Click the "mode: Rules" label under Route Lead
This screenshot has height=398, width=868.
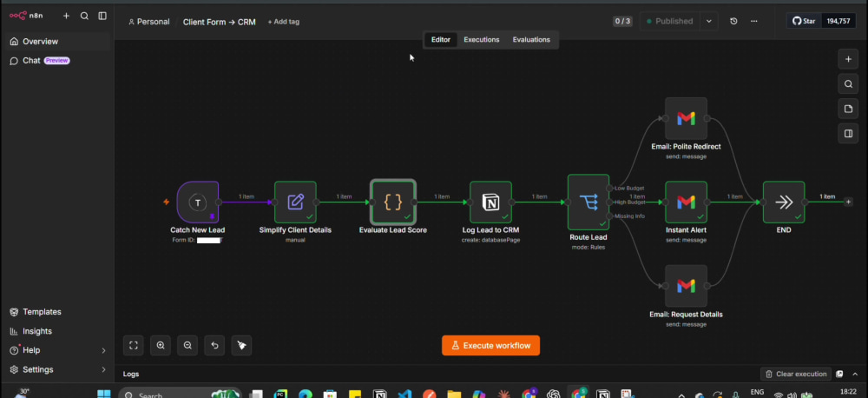click(589, 247)
